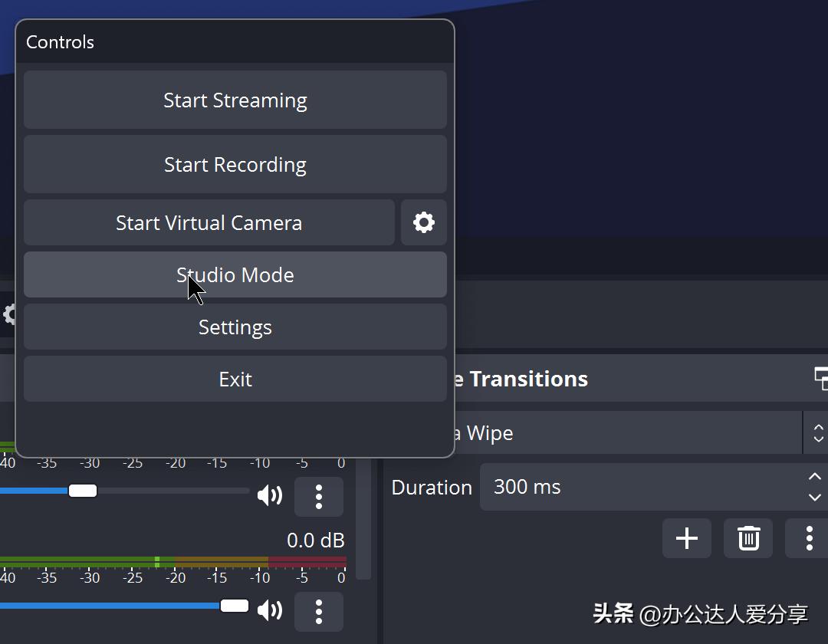Remove transition using the trash icon
Screen dimensions: 828x644
748,538
